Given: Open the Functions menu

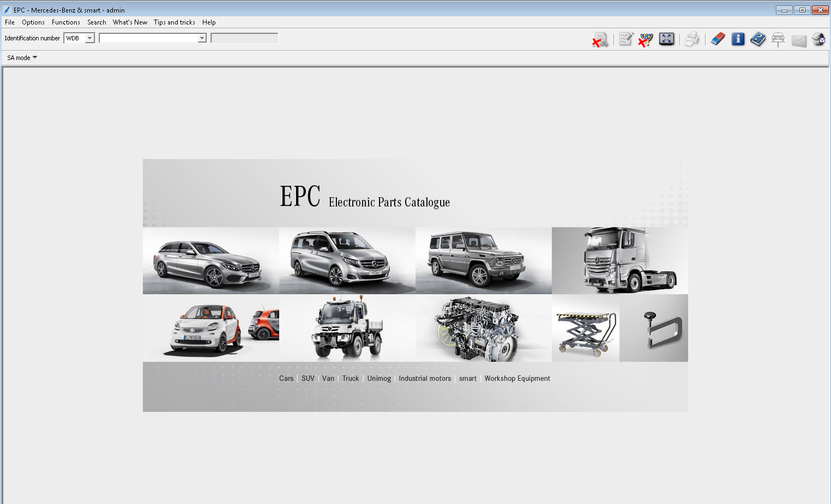Looking at the screenshot, I should coord(65,22).
